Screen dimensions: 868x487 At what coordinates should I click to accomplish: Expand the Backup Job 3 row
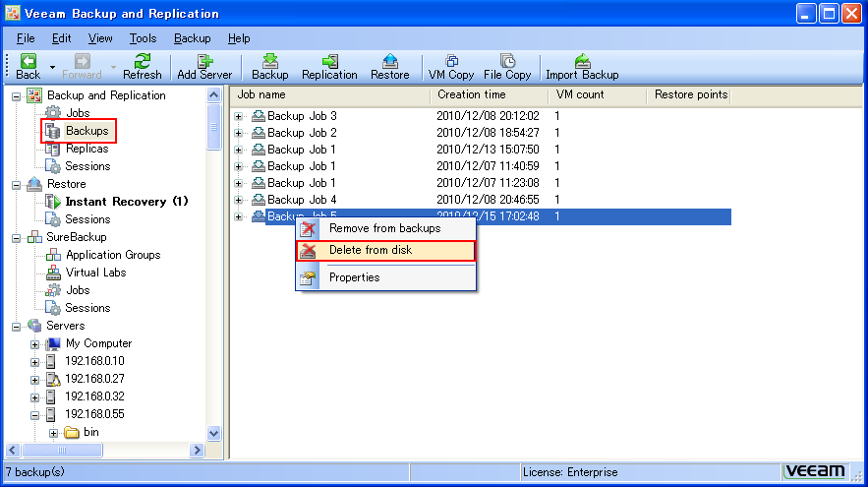tap(239, 116)
